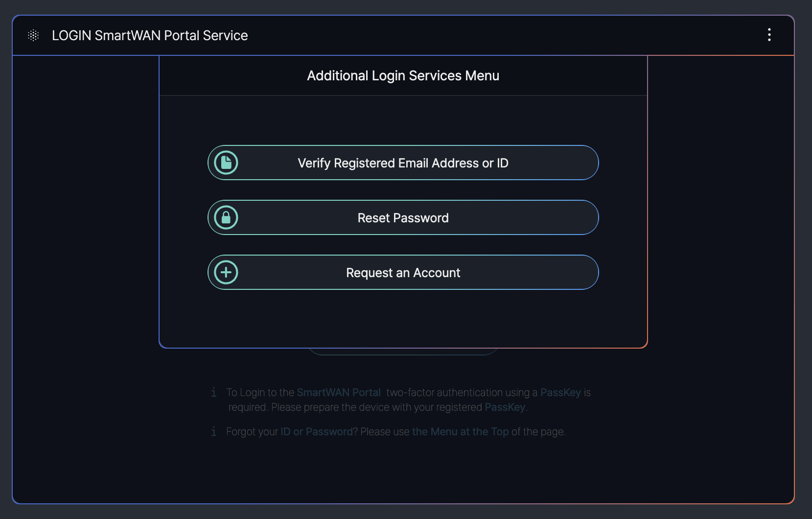Click 'the Menu at the Top' link
The height and width of the screenshot is (519, 812).
(x=460, y=432)
